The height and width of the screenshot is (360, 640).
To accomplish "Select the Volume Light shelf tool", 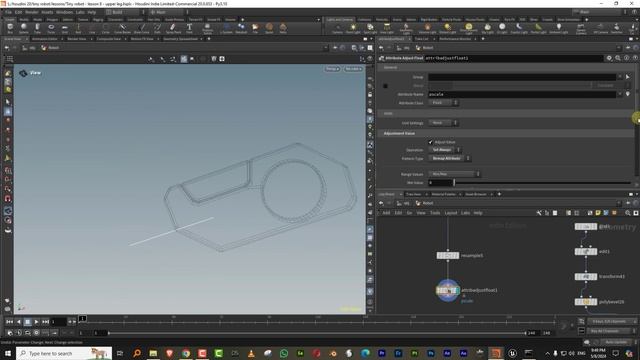I will pyautogui.click(x=427, y=28).
